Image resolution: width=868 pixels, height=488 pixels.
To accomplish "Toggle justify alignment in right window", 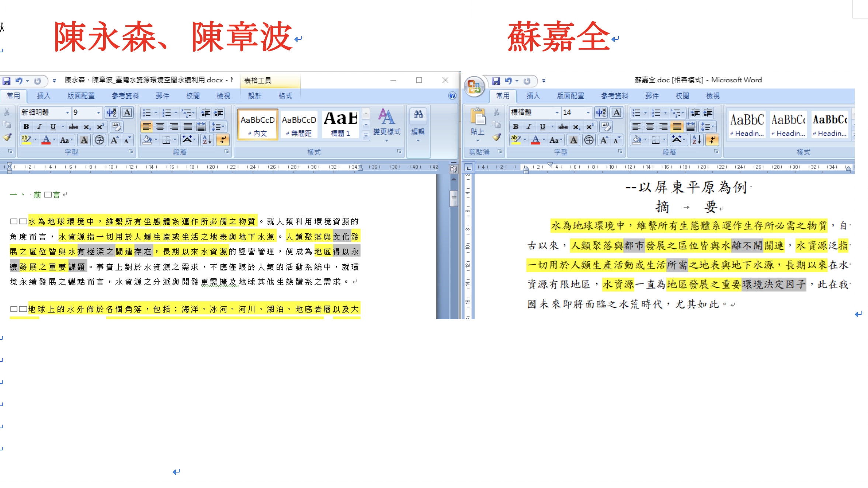I will (677, 127).
